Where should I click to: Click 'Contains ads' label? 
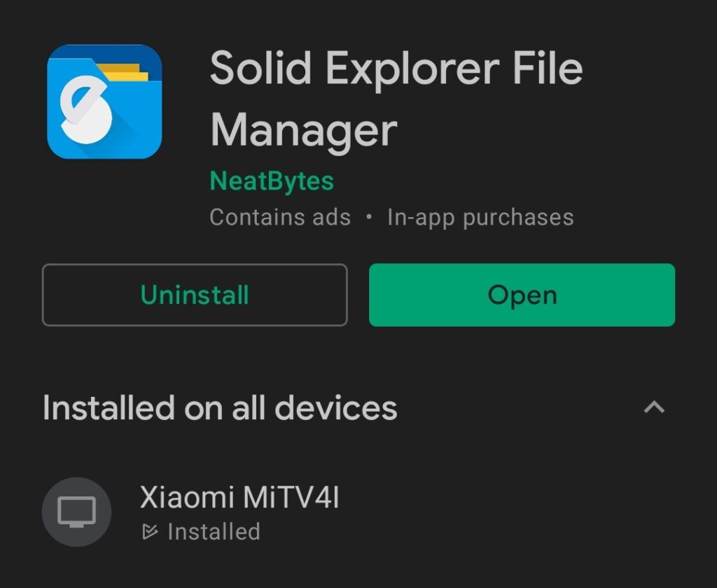(x=279, y=217)
